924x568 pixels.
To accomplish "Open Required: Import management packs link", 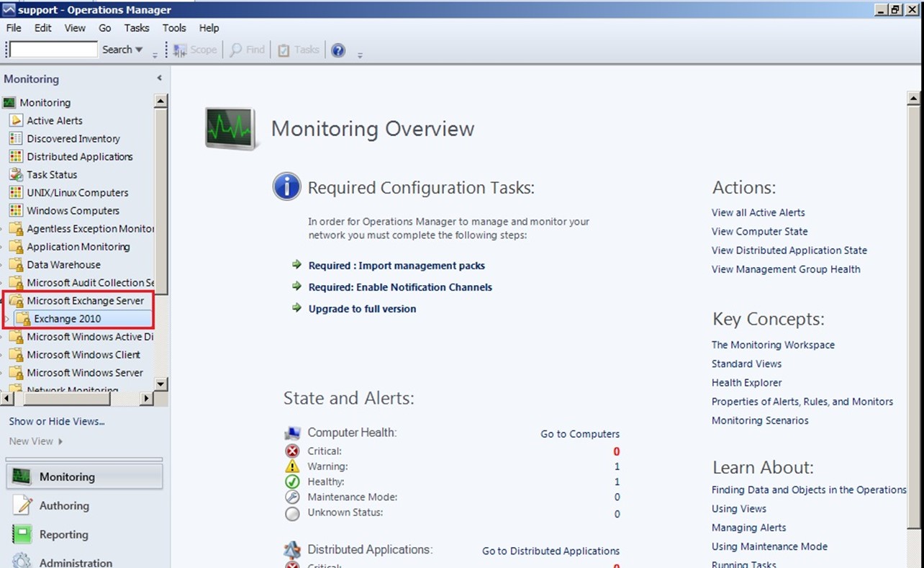I will point(397,266).
